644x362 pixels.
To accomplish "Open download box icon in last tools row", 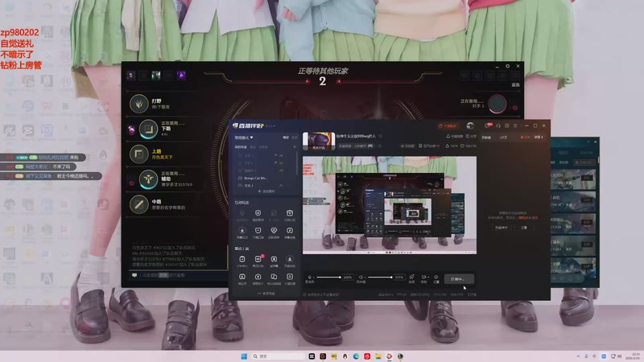I will tap(290, 278).
